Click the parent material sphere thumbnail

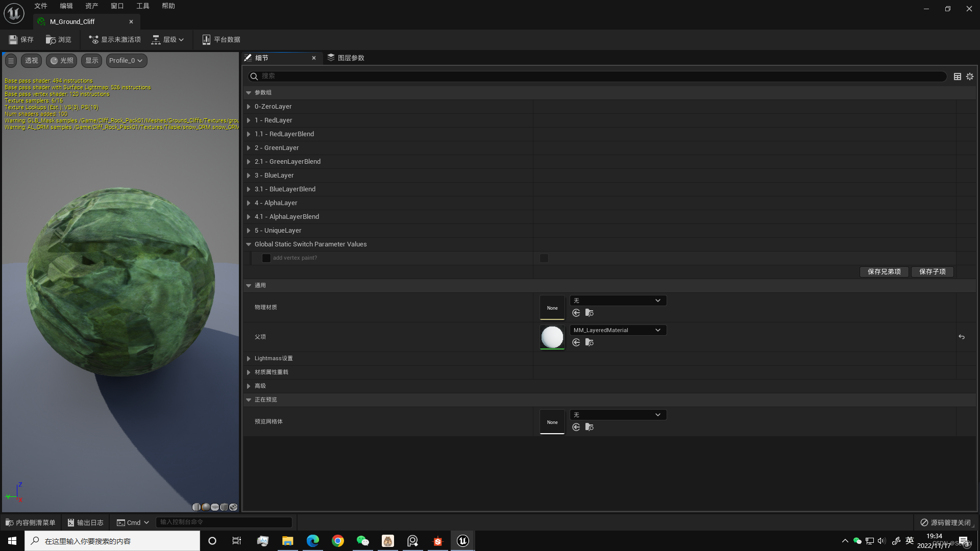tap(552, 337)
